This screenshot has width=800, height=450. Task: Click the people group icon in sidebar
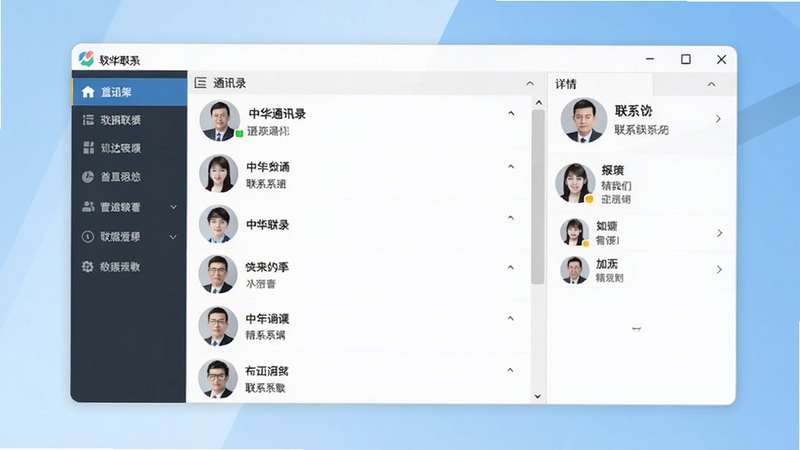point(88,206)
